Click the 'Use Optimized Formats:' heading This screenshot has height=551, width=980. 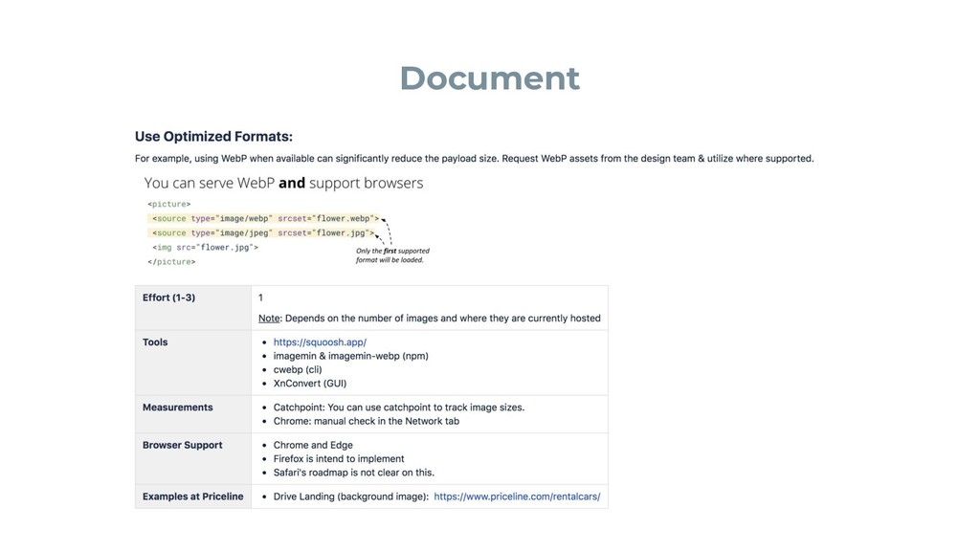tap(213, 137)
